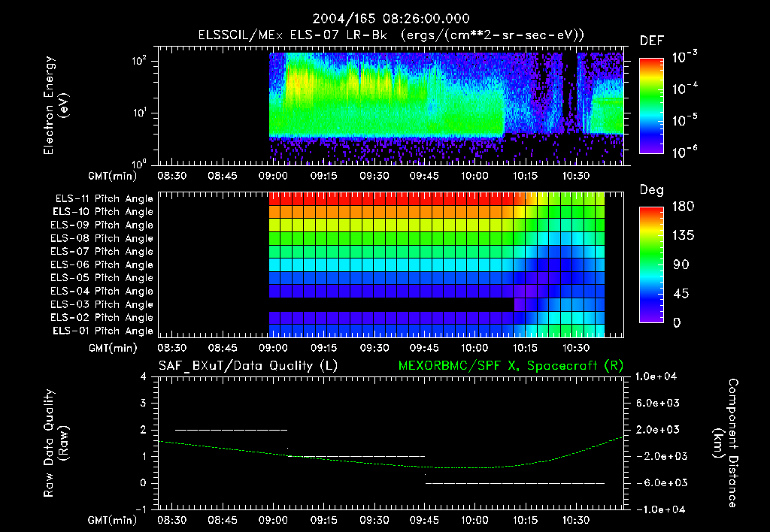
Task: Click the 1.0e+04 right axis value
Action: 656,376
